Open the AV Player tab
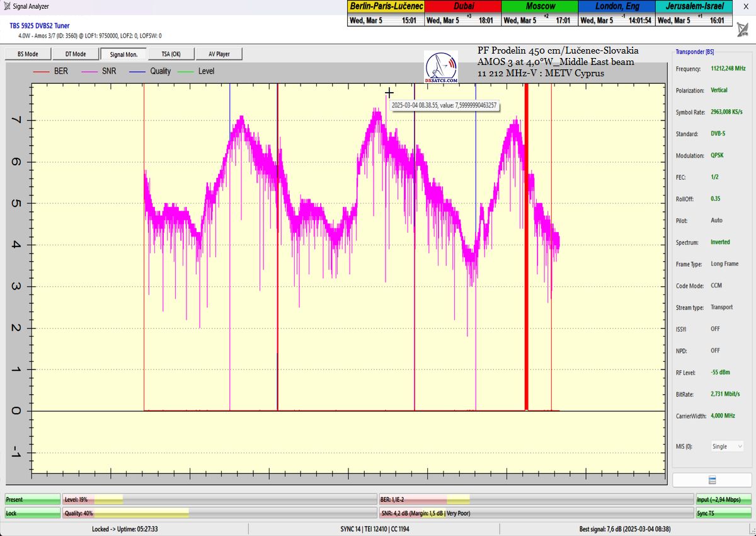 point(219,54)
